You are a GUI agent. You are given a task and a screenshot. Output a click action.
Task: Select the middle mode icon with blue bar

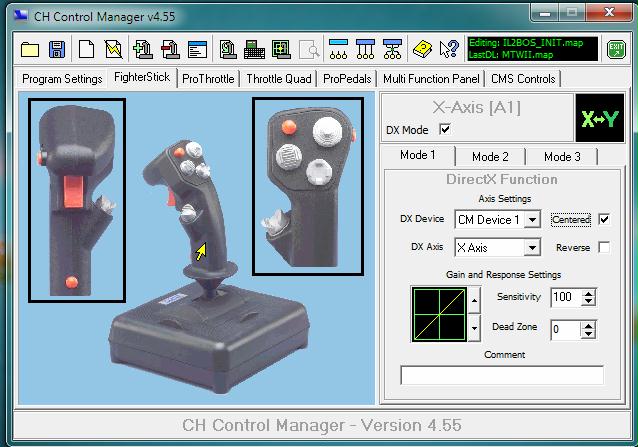tap(365, 49)
